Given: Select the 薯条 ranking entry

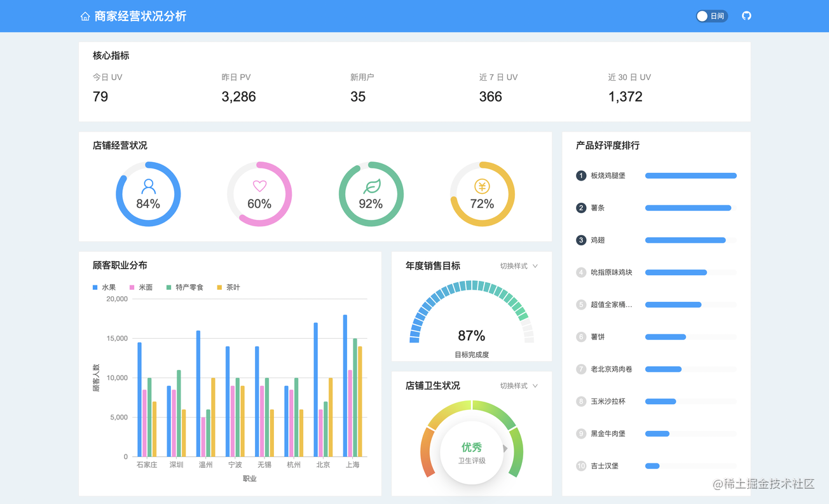Looking at the screenshot, I should pyautogui.click(x=598, y=208).
